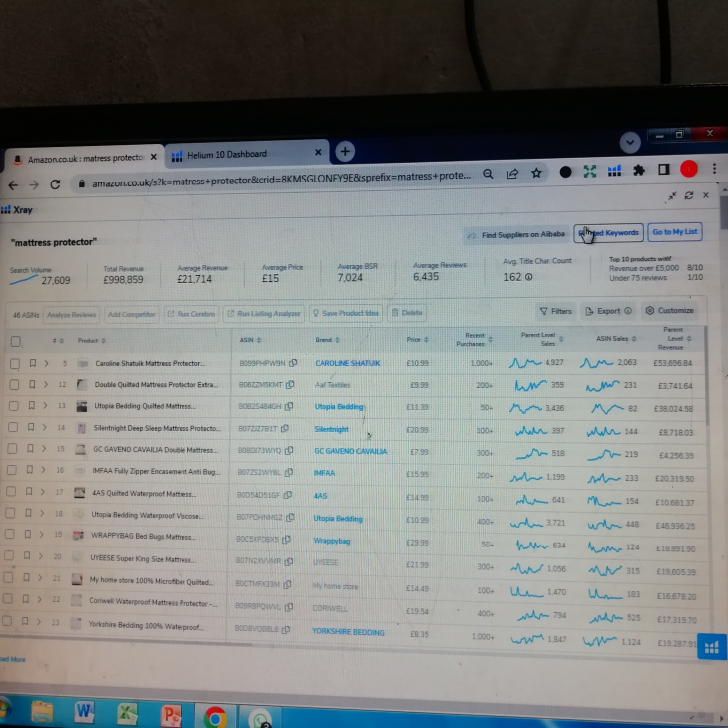Tick the select-all checkbox in table header
Image resolution: width=728 pixels, height=728 pixels.
click(16, 342)
